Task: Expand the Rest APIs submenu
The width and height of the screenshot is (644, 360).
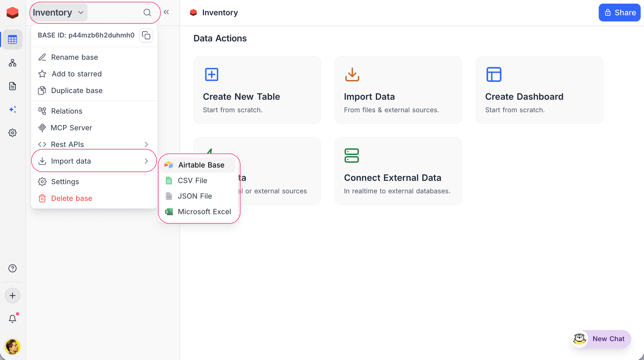Action: coord(94,144)
